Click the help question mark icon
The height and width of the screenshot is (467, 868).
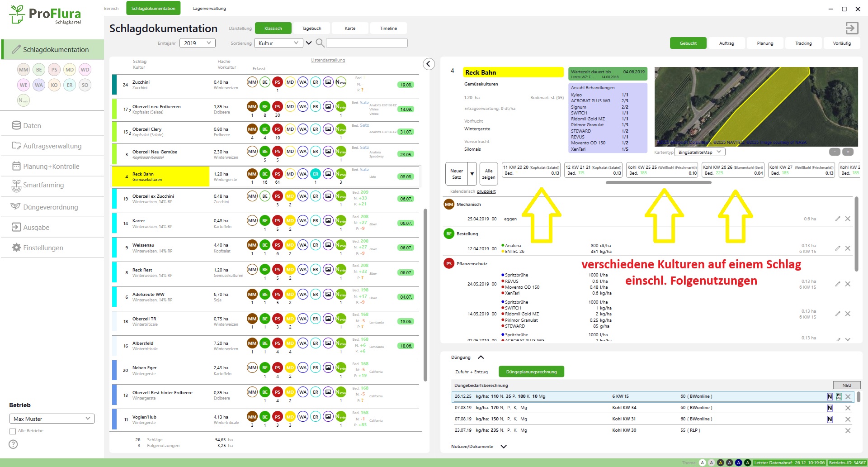(x=14, y=444)
